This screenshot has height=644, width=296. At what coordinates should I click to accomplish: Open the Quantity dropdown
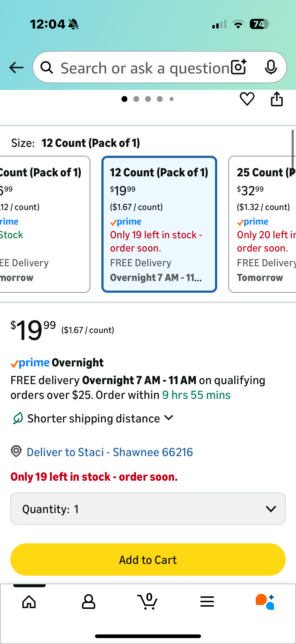point(148,509)
